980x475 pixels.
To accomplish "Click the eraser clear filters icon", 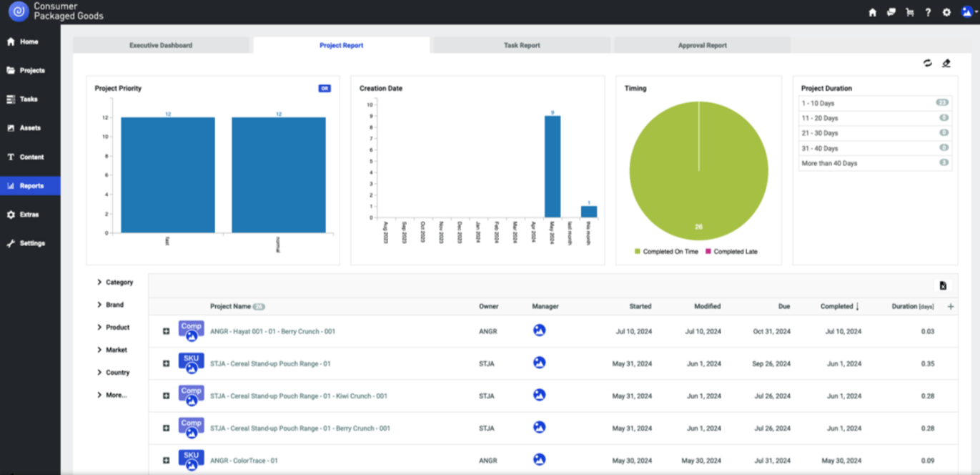I will click(x=946, y=64).
